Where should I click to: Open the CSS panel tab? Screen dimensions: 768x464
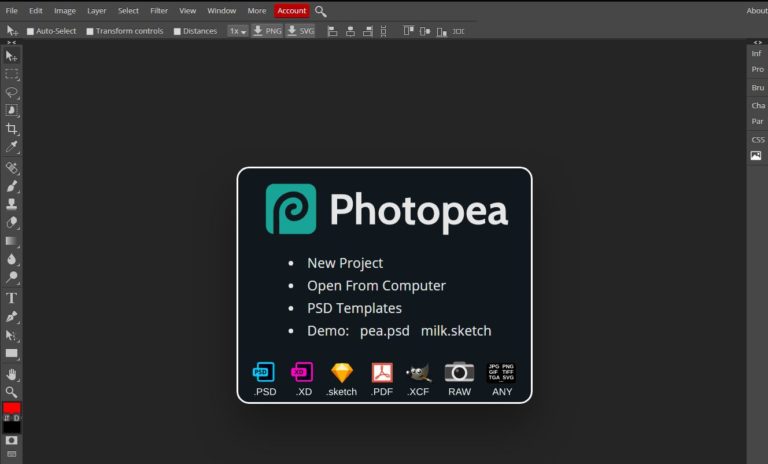(x=757, y=140)
